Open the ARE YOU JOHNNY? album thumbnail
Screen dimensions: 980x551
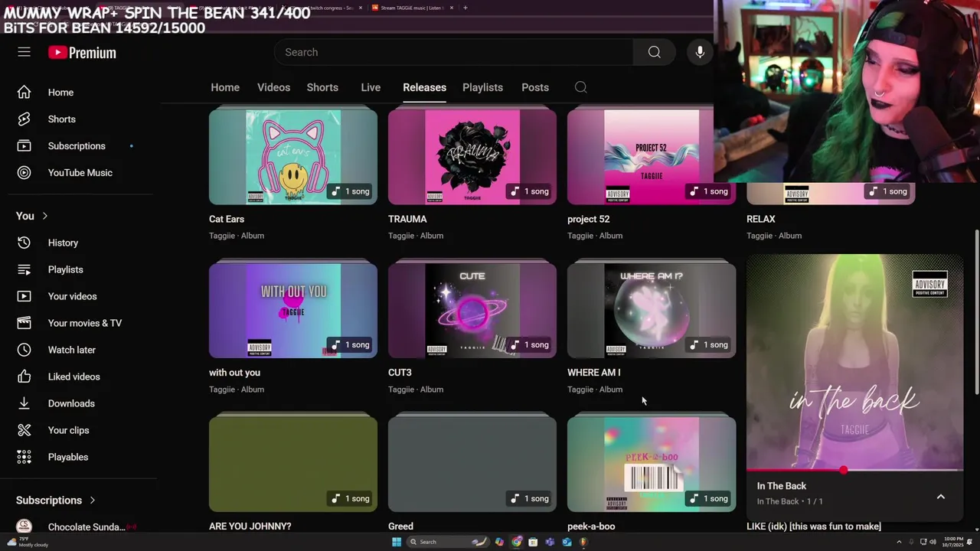tap(293, 464)
